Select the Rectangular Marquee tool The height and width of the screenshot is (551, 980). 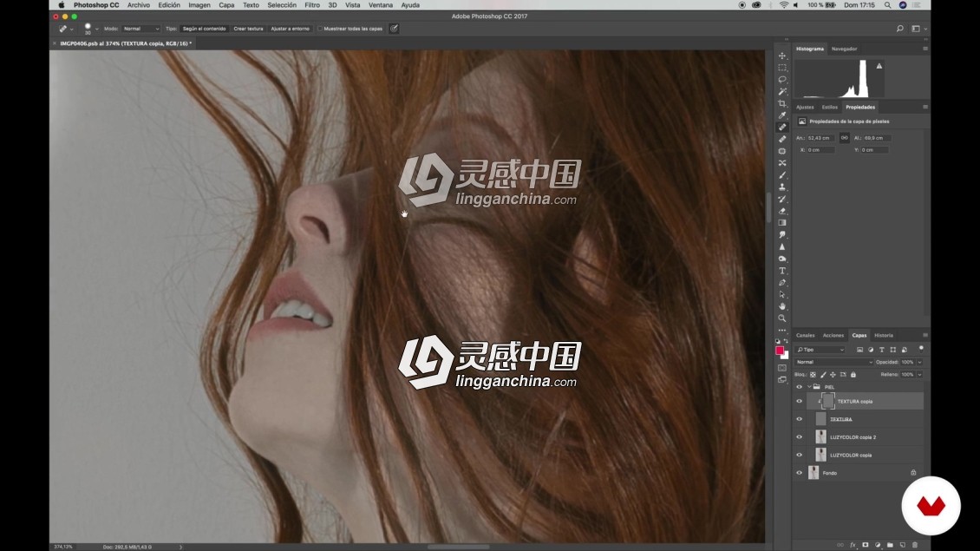pyautogui.click(x=782, y=68)
